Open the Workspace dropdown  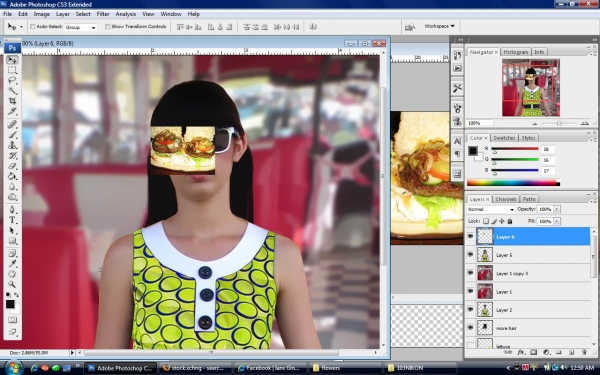click(439, 26)
